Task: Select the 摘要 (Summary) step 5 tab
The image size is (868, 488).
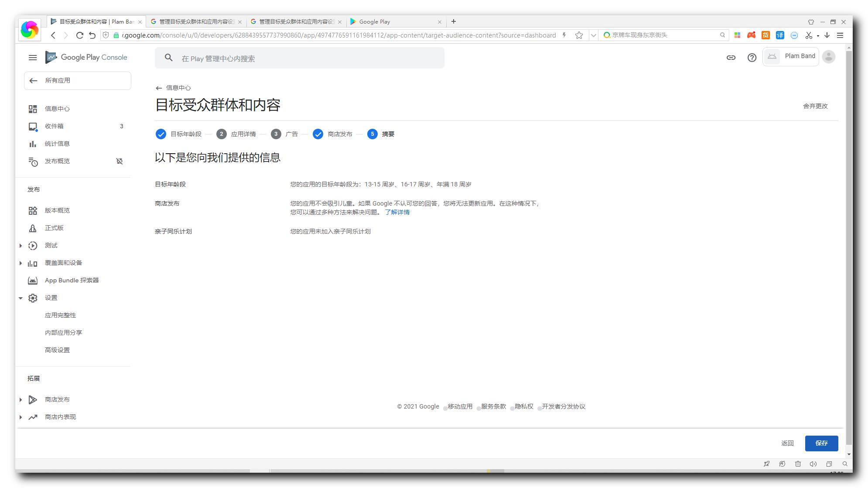Action: tap(380, 134)
